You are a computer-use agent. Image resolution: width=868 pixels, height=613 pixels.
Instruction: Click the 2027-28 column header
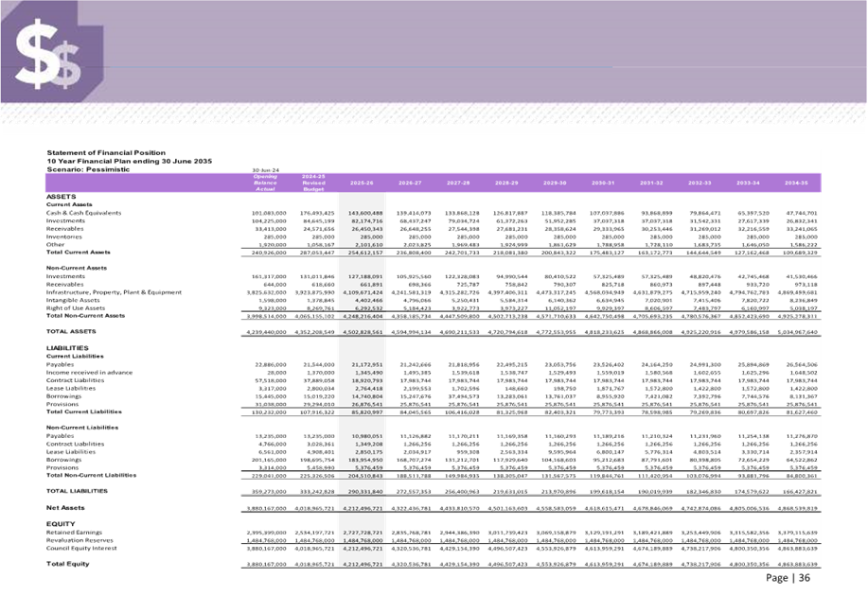(x=458, y=183)
